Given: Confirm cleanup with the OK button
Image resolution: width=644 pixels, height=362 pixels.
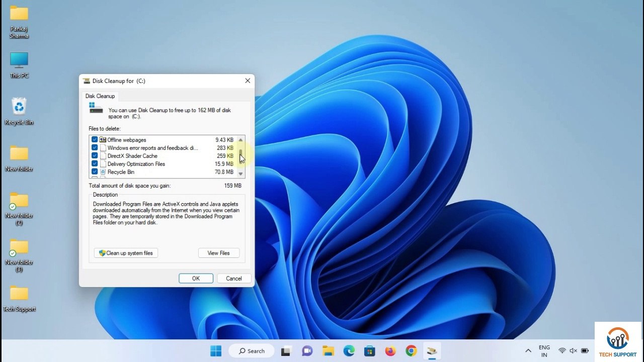Looking at the screenshot, I should pos(196,279).
